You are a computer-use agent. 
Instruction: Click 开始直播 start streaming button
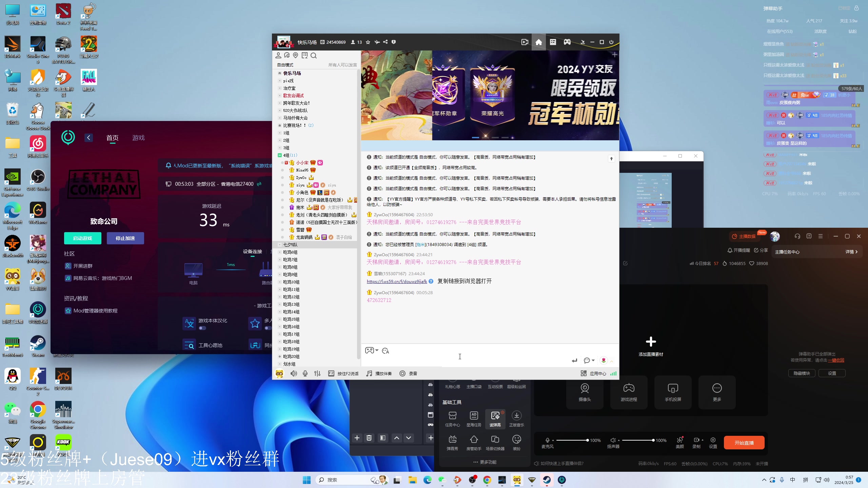pyautogui.click(x=744, y=443)
